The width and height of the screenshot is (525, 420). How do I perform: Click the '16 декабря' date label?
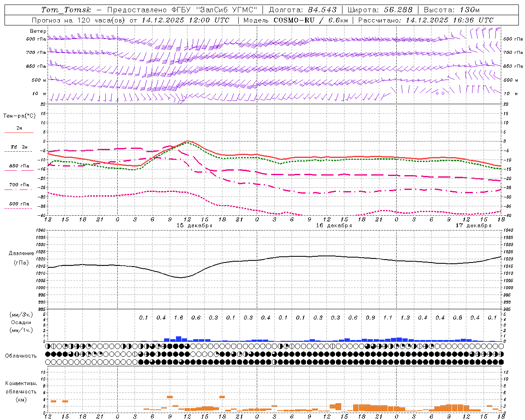(x=334, y=226)
